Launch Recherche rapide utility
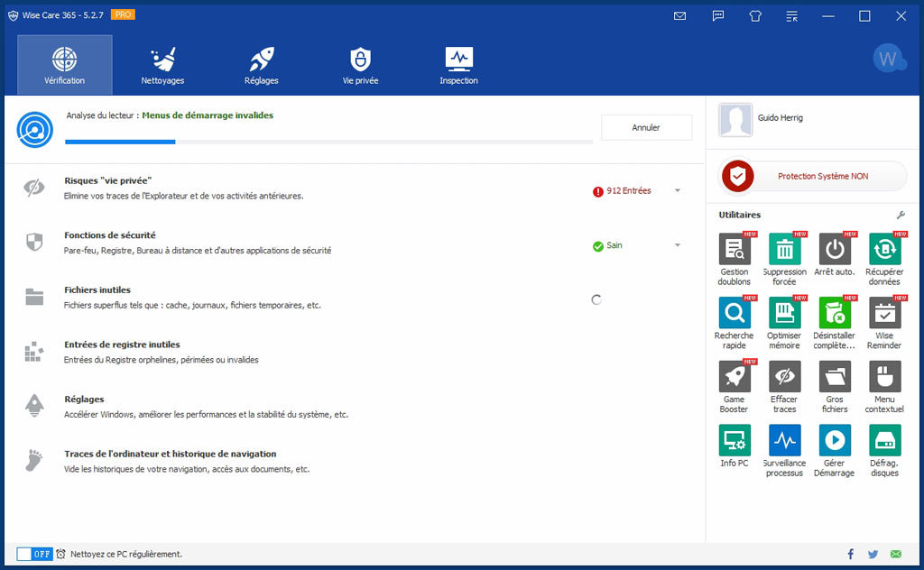 coord(735,313)
